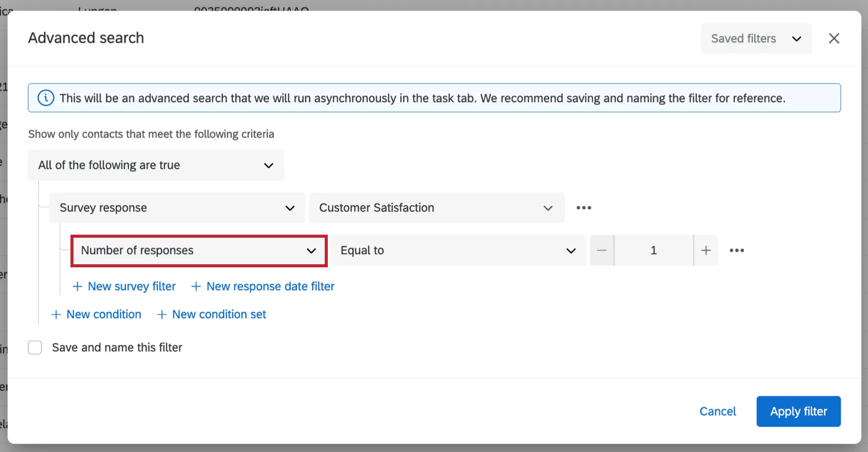The height and width of the screenshot is (452, 868).
Task: Open the Customer Satisfaction survey dropdown
Action: click(x=436, y=208)
